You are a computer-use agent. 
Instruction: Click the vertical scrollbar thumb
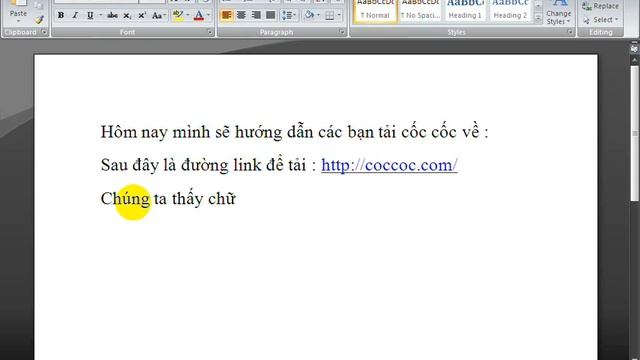635,133
